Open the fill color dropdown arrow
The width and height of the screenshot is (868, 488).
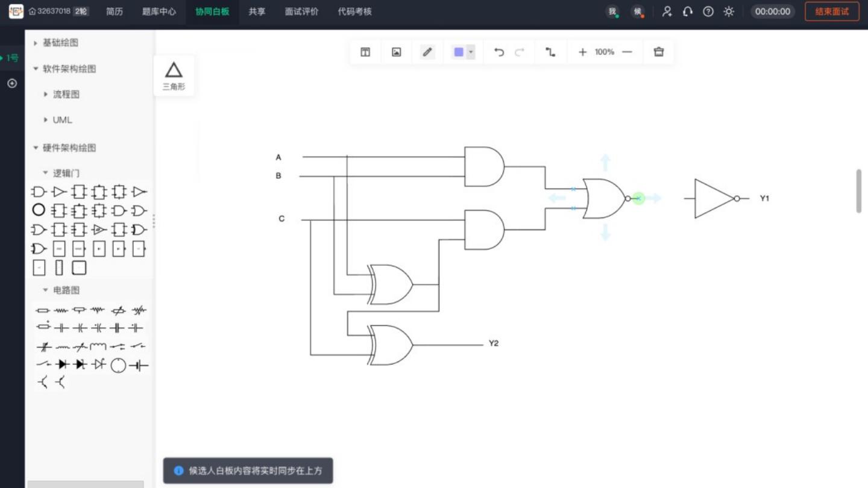(x=471, y=52)
